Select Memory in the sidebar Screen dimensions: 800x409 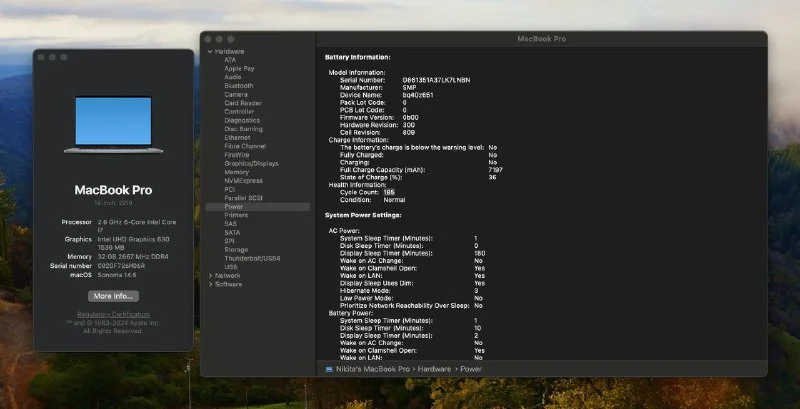(236, 172)
